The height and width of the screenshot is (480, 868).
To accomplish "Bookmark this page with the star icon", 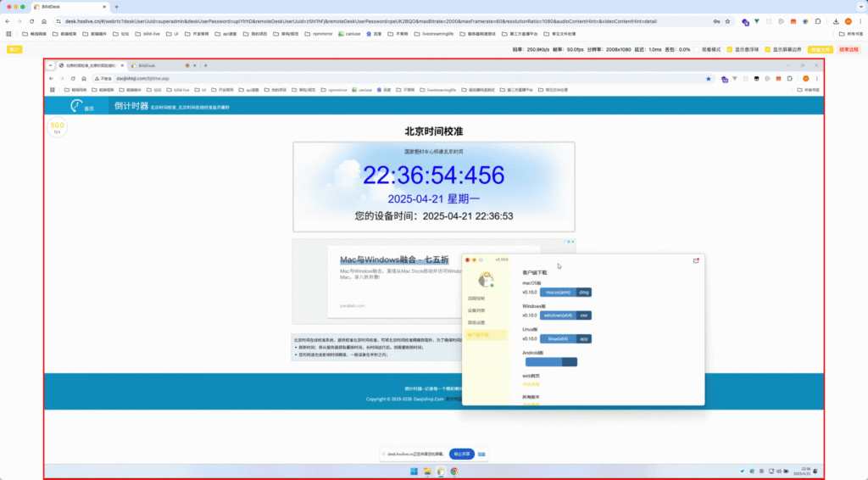I will [x=728, y=20].
